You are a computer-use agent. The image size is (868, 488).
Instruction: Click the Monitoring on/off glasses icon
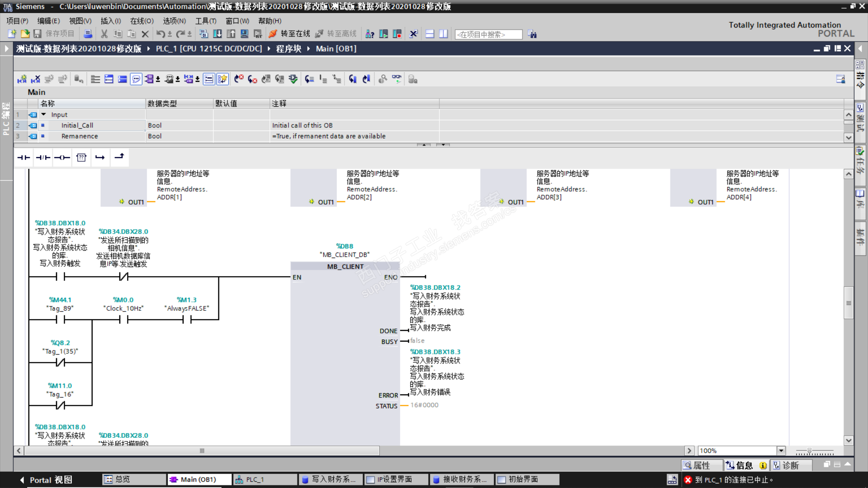396,79
